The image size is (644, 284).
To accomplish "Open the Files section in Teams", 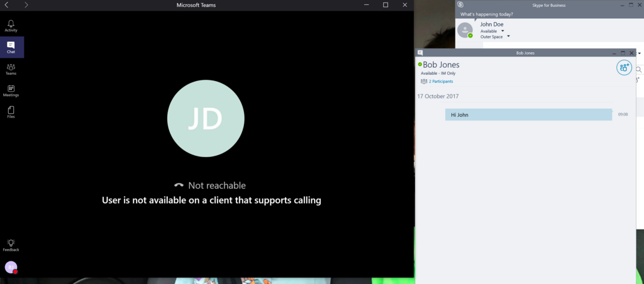I will tap(11, 112).
